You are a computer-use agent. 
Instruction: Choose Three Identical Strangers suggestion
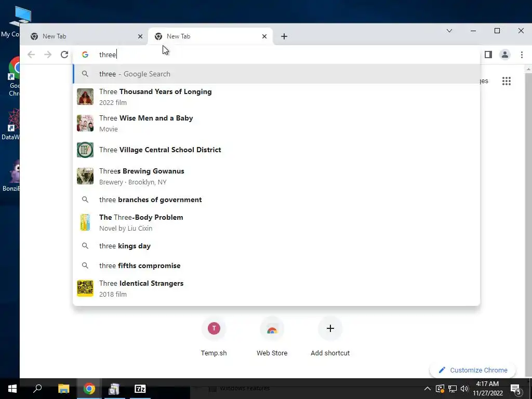point(276,289)
